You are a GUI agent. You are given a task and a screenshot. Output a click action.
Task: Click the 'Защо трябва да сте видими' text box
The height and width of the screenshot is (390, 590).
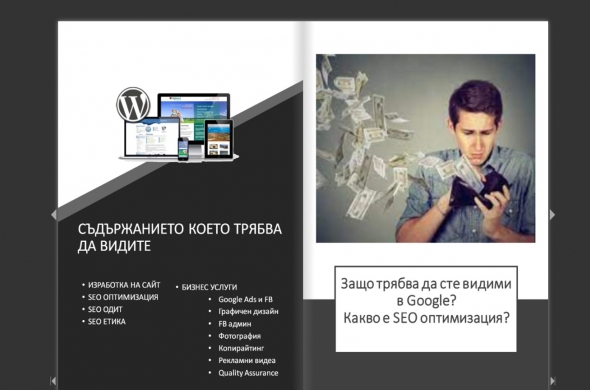pos(426,309)
